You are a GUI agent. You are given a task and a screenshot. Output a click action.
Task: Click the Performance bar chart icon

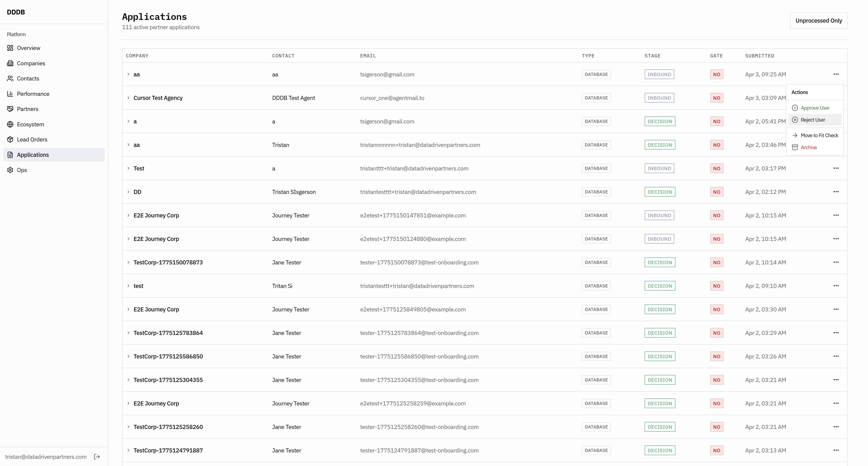pyautogui.click(x=10, y=94)
